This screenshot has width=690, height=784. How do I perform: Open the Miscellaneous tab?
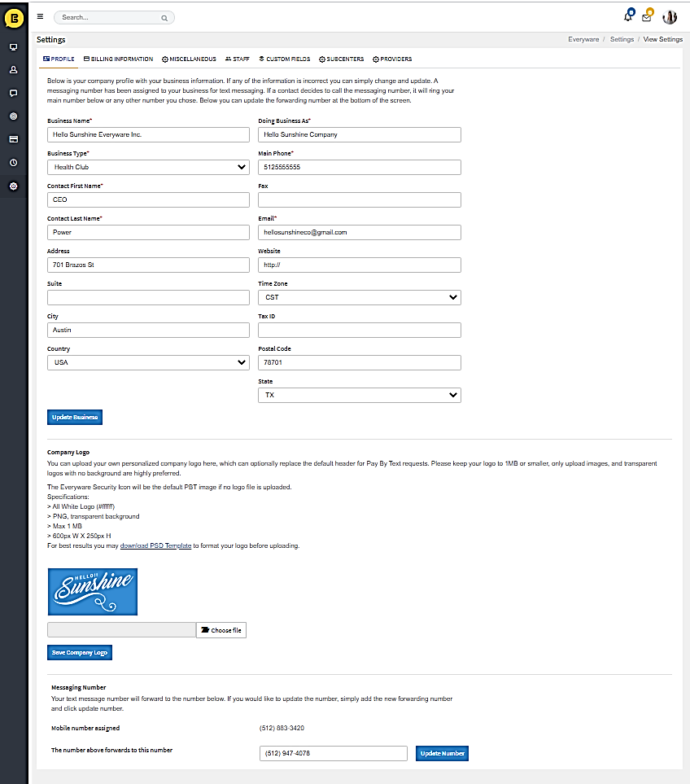coord(189,59)
